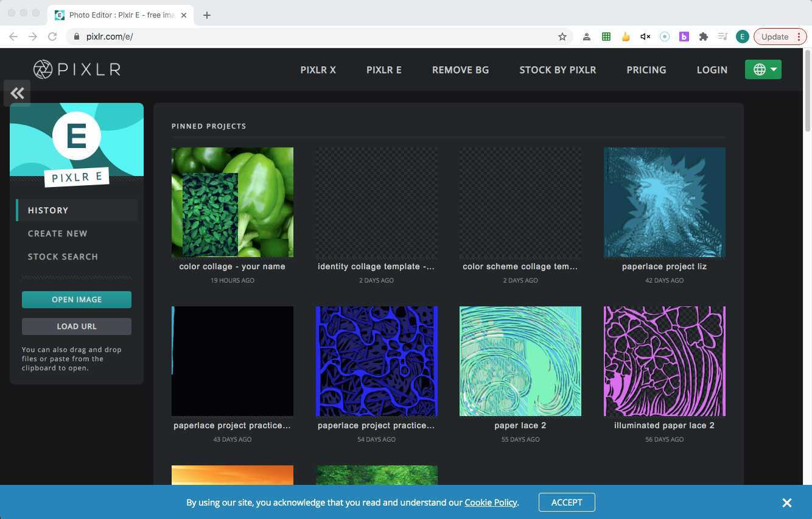Open the Cookie Policy link
Viewport: 812px width, 519px height.
click(x=491, y=502)
